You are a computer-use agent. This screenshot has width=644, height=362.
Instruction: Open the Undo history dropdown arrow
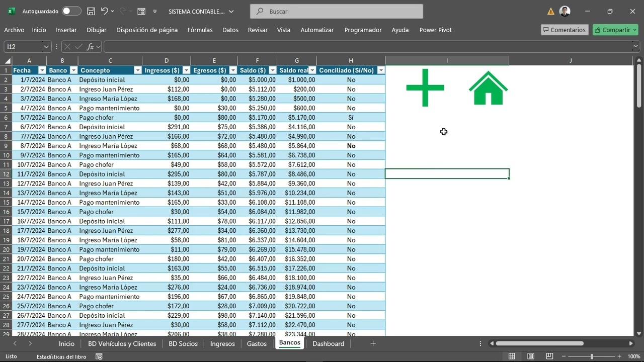113,11
